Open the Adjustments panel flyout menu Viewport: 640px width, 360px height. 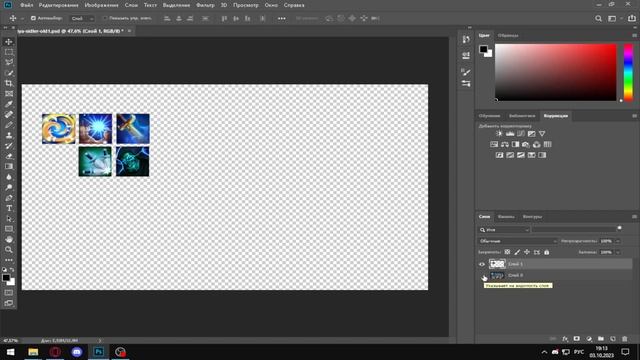[x=634, y=116]
